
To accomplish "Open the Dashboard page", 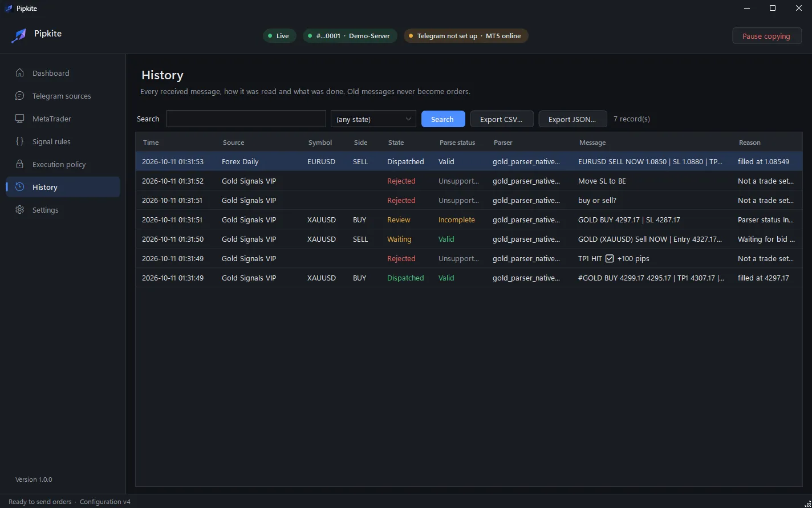I will (63, 73).
